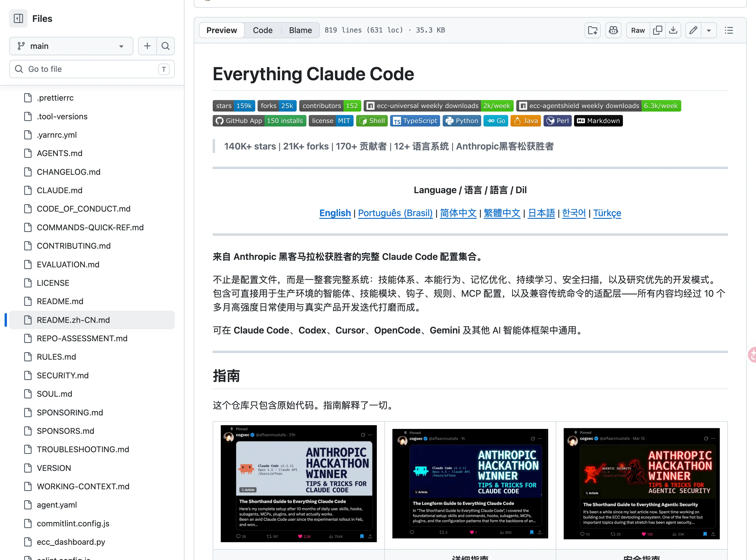Open CHANGELOG.md in the file tree

click(68, 172)
